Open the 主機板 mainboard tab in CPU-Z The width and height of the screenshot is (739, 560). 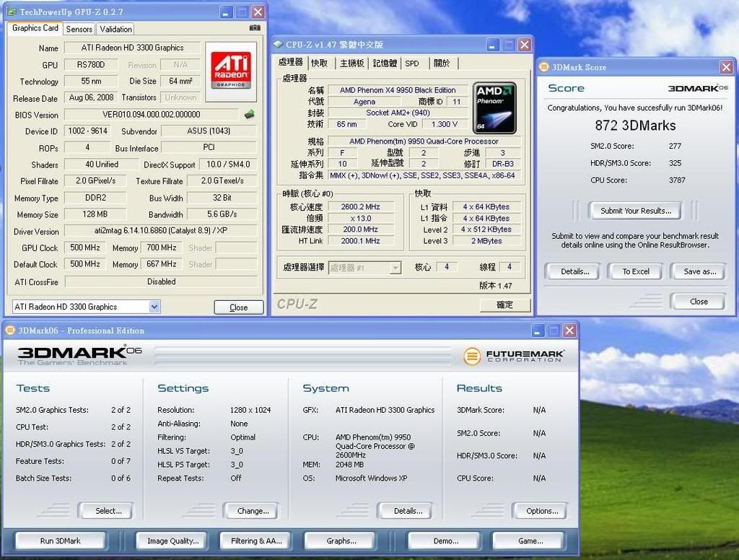(x=351, y=64)
